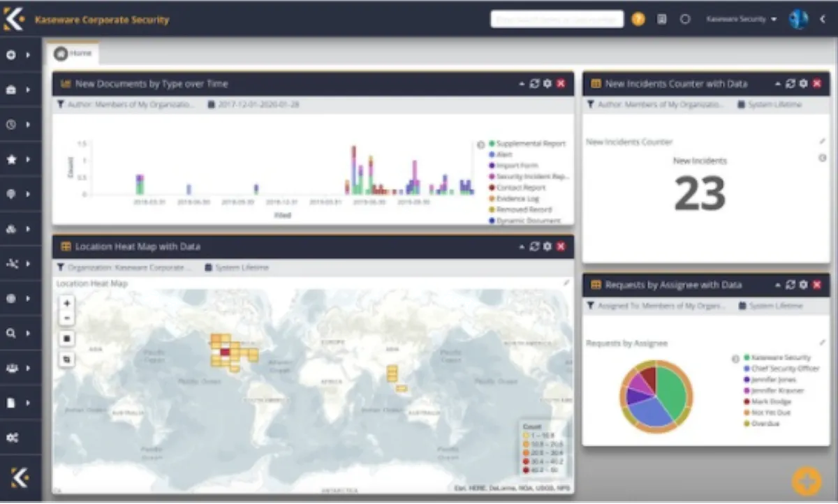Toggle Contact Report legend series
Image resolution: width=838 pixels, height=504 pixels.
pos(517,188)
